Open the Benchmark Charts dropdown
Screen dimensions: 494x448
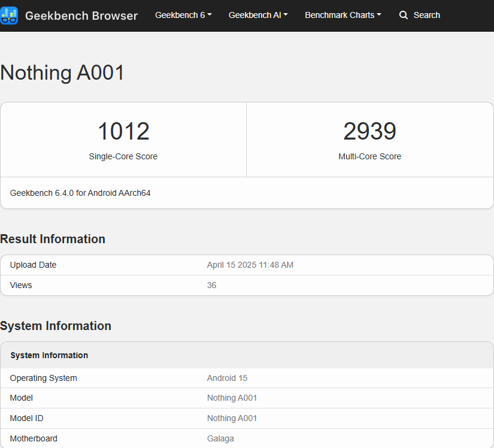(x=343, y=15)
